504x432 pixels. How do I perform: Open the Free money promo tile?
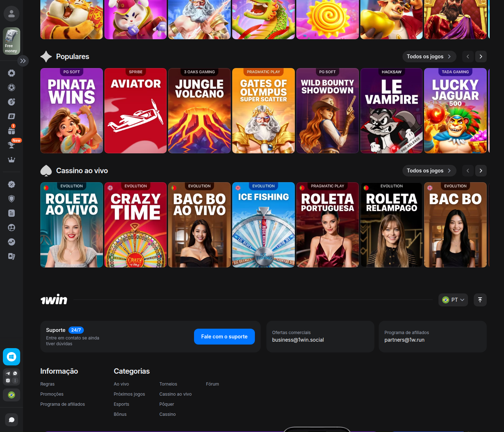pos(12,41)
